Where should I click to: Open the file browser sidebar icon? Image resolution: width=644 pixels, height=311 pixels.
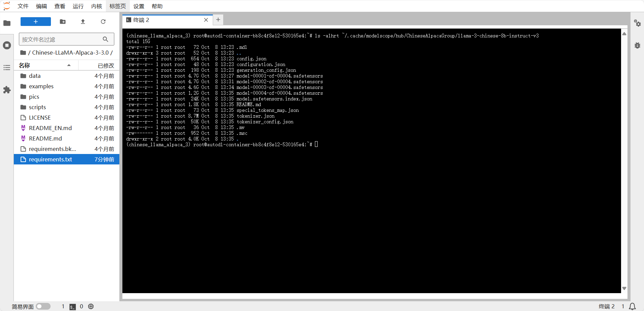tap(7, 23)
